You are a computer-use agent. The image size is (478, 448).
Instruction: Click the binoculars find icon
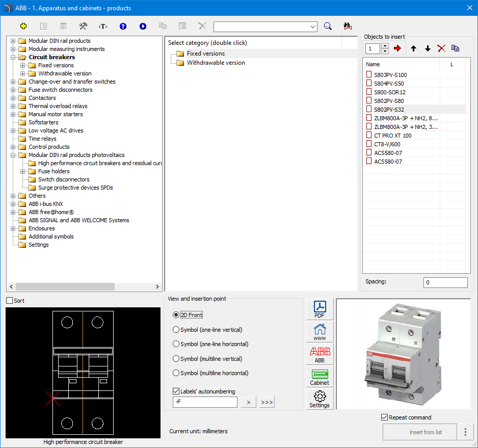coord(348,26)
